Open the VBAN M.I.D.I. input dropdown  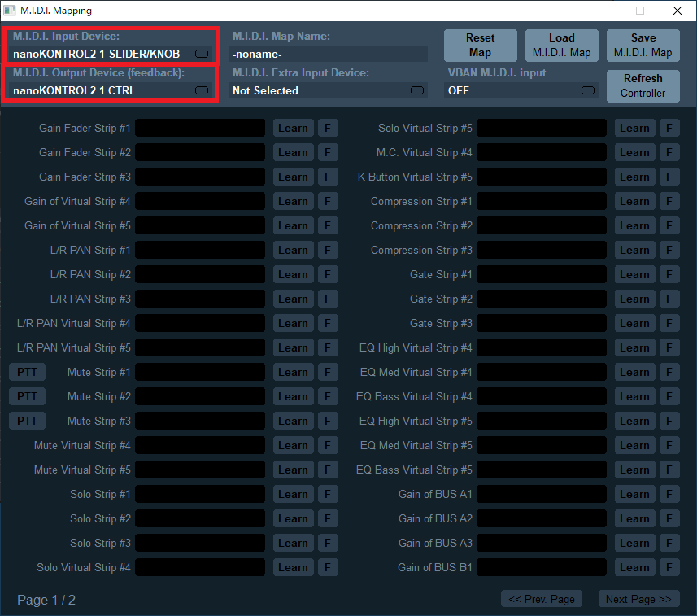521,90
